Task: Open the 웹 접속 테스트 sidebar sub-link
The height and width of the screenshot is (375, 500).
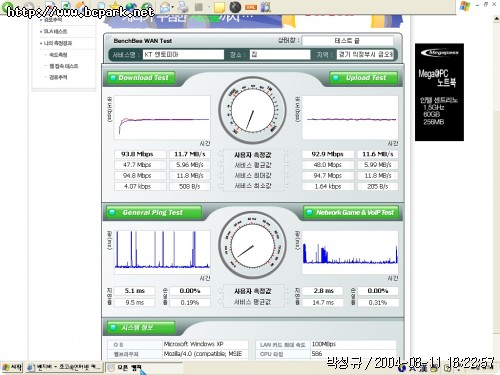Action: coord(64,66)
